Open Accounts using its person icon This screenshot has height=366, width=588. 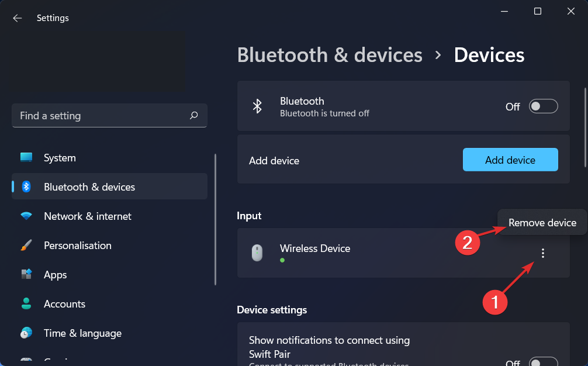[26, 303]
